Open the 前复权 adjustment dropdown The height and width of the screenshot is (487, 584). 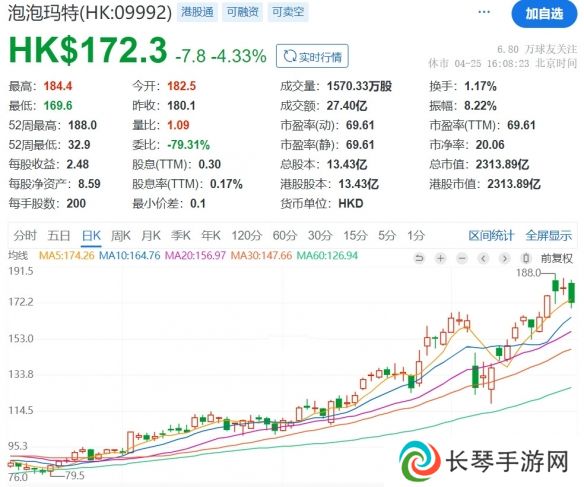pos(556,258)
